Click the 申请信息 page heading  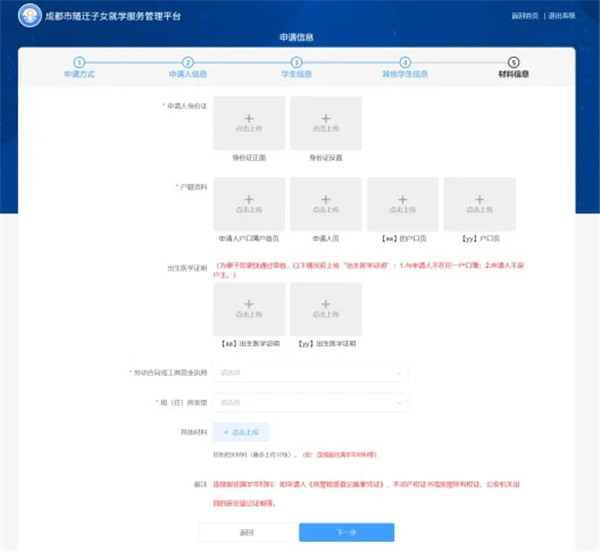(x=297, y=37)
